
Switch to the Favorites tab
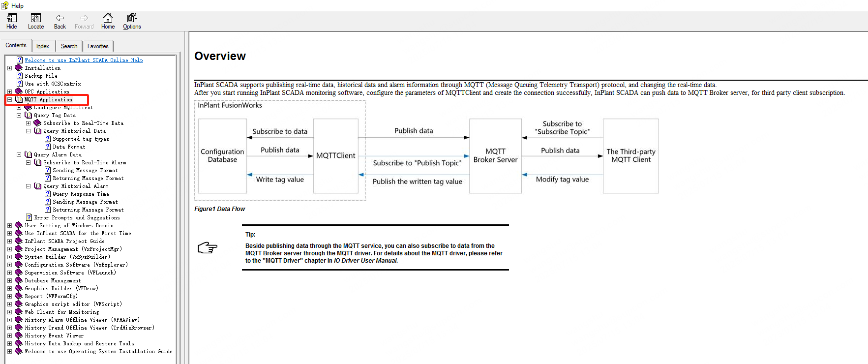click(x=98, y=46)
